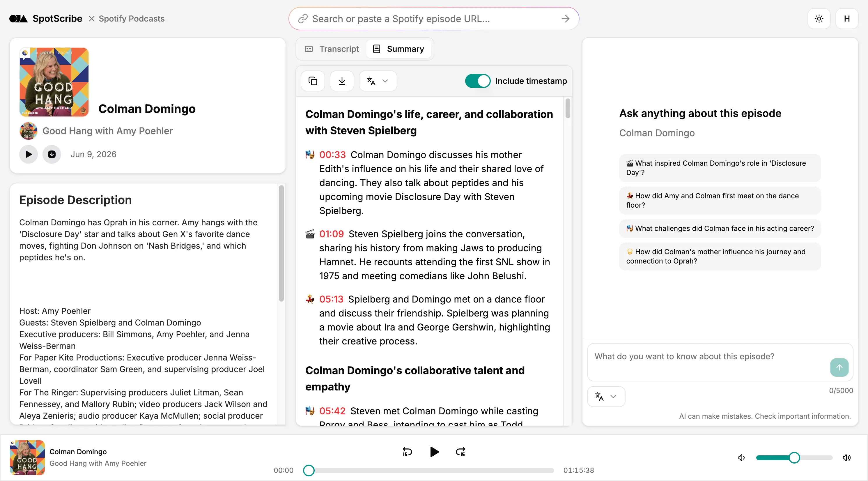Click the summary panel scrollbar
This screenshot has height=481, width=868.
[568, 108]
